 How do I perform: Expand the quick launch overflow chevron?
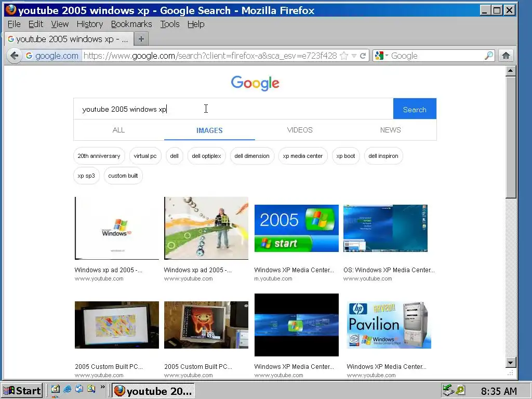pyautogui.click(x=102, y=387)
